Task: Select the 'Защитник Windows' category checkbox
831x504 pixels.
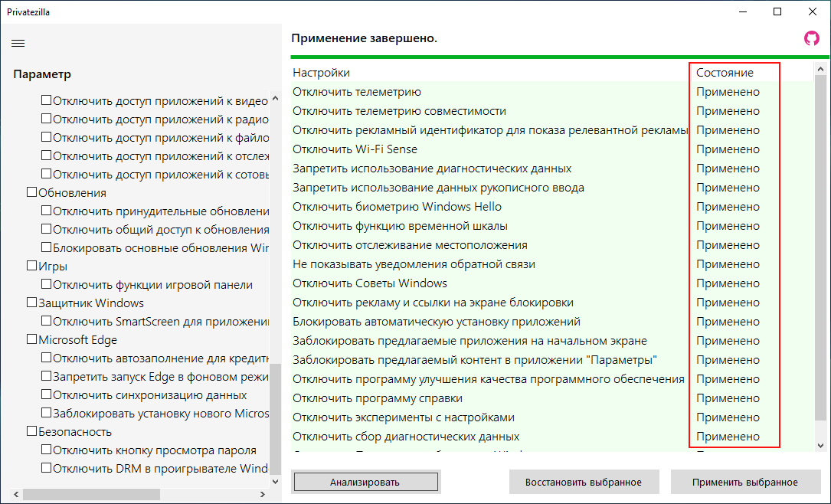Action: [x=32, y=303]
